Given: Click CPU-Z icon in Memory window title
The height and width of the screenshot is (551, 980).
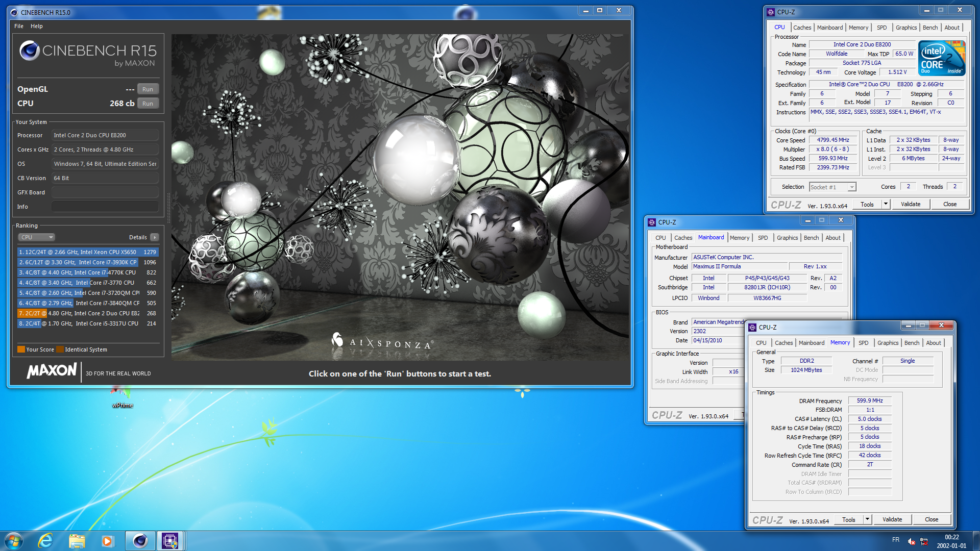Looking at the screenshot, I should pos(752,328).
